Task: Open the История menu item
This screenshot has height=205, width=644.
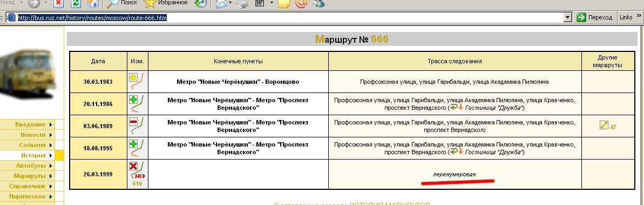Action: [x=27, y=155]
